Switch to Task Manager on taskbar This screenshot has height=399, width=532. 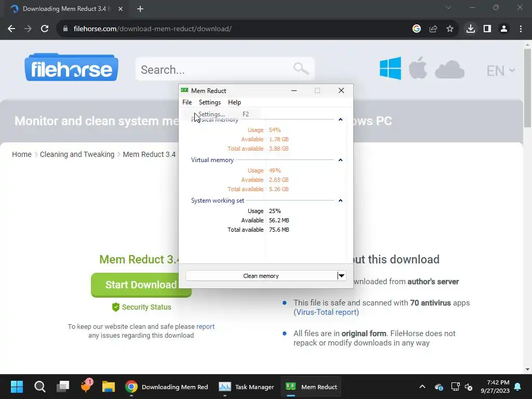[x=246, y=387]
